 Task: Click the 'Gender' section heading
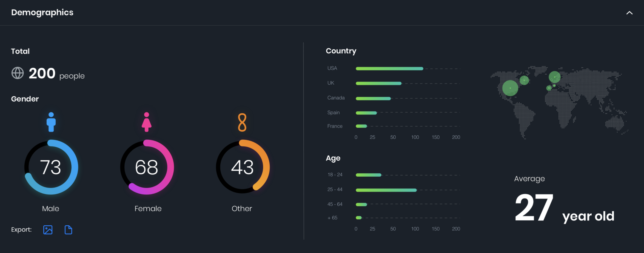25,99
